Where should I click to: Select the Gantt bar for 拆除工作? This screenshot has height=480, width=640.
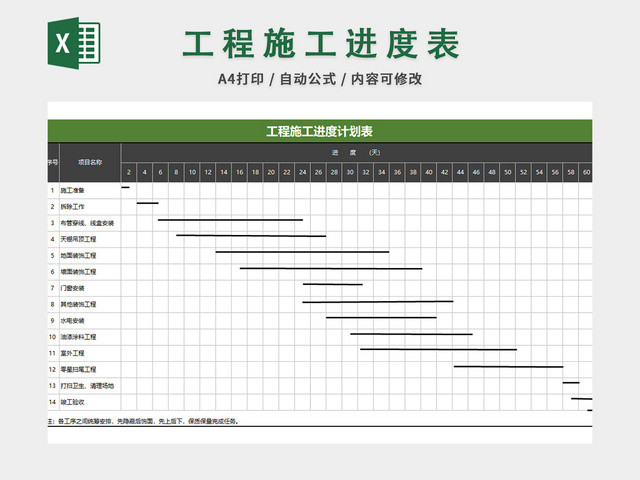point(147,203)
